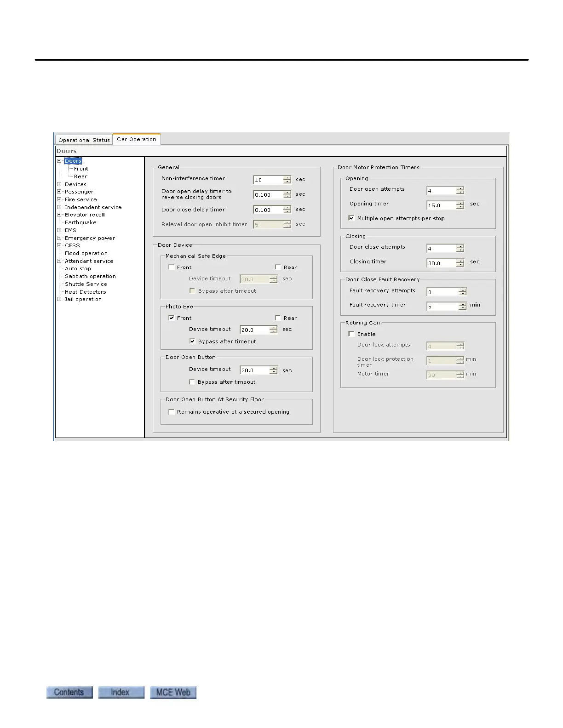Click the Fault recovery timer field
Screen dimensions: 563x728
pos(442,306)
